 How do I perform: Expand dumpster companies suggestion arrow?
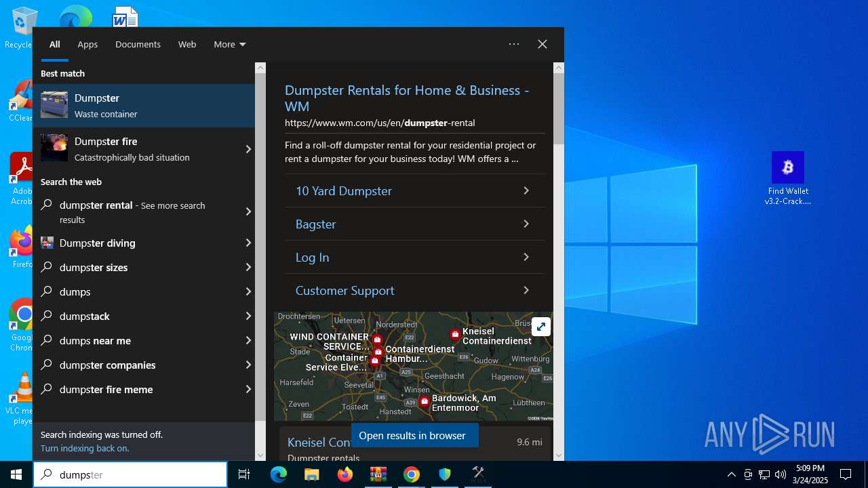[248, 365]
